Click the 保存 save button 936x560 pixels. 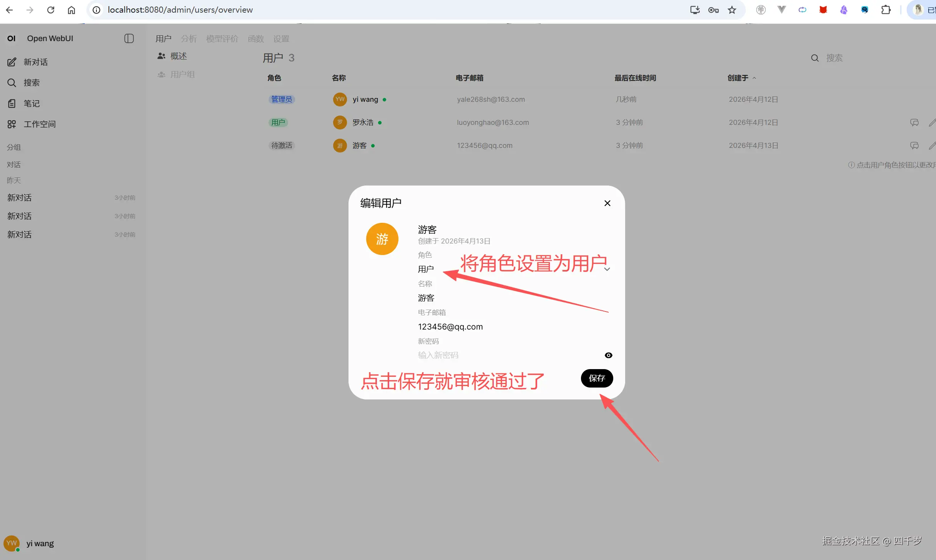point(596,378)
